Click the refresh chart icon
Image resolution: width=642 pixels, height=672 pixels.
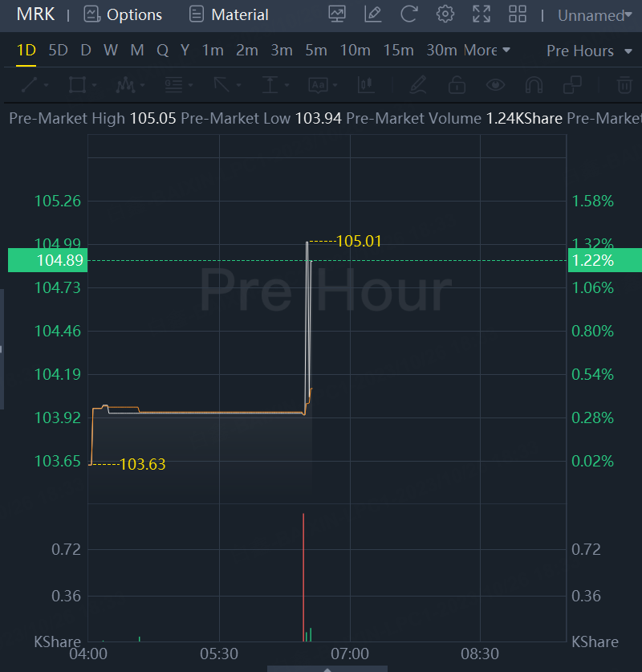coord(408,14)
